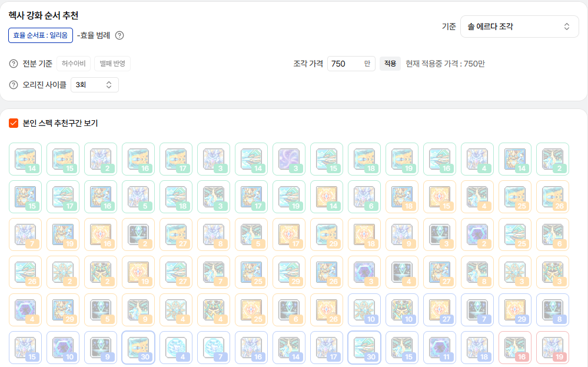
Task: Pick the blue orb skill icon marked 7
Action: click(213, 348)
